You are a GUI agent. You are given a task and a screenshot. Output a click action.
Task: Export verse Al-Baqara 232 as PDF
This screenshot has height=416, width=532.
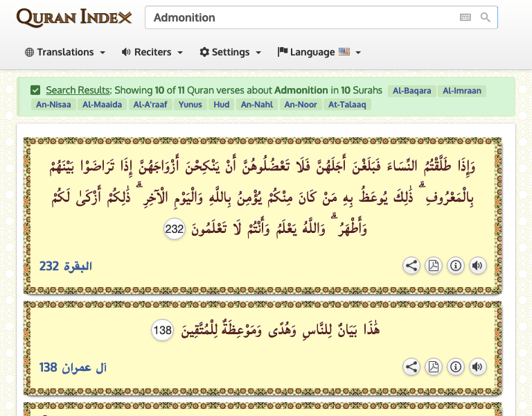[433, 266]
